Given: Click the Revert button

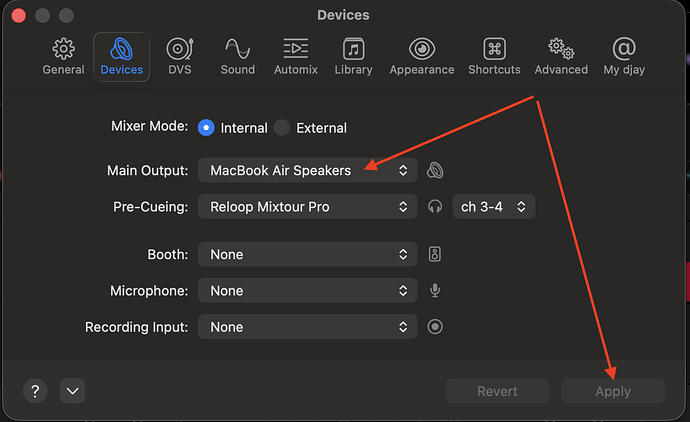Looking at the screenshot, I should [497, 391].
